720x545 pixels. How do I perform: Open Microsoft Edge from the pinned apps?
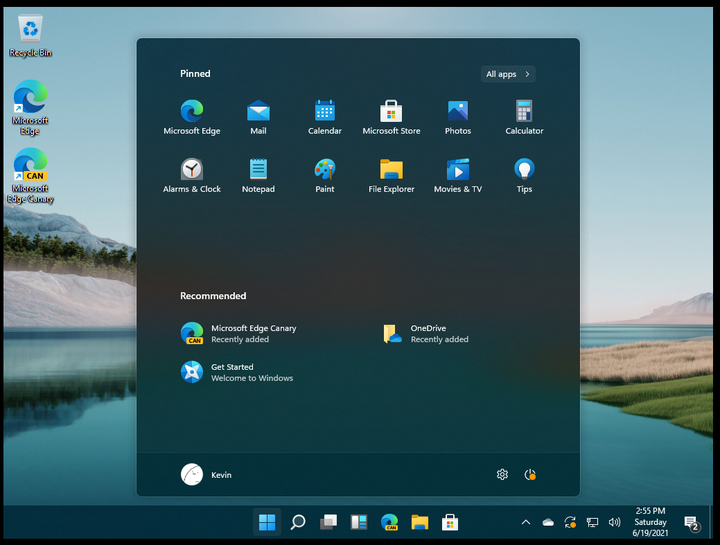click(x=191, y=117)
